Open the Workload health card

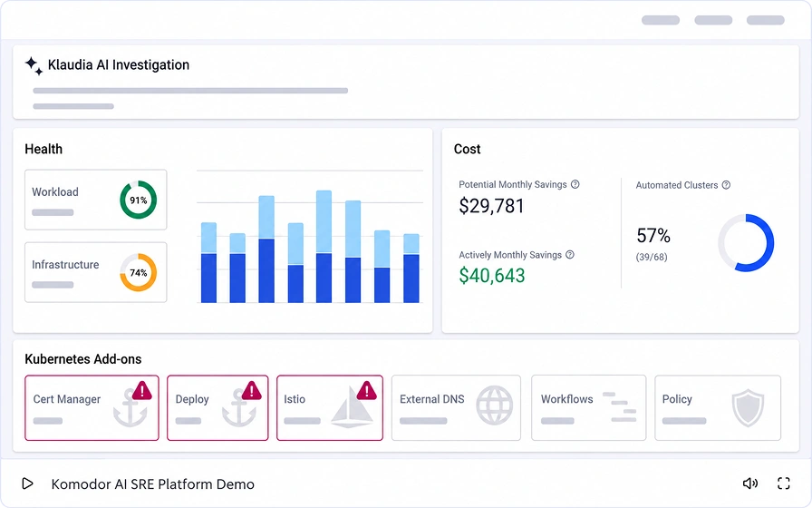coord(96,200)
